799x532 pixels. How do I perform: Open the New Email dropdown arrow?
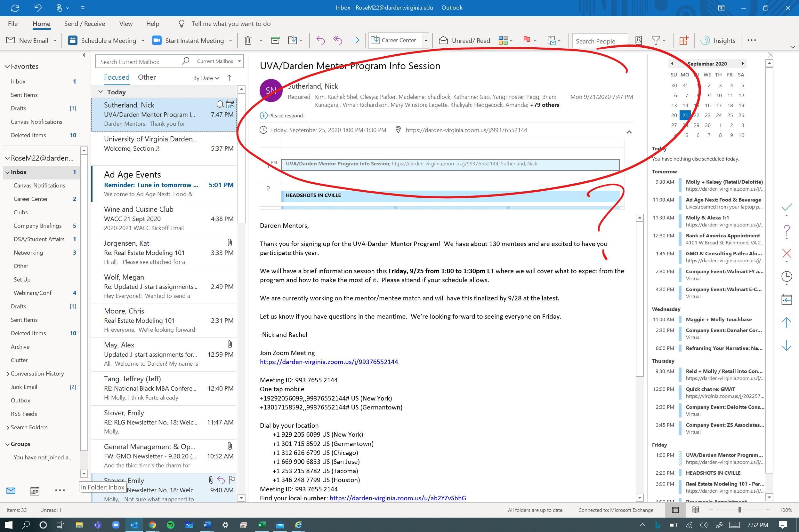pyautogui.click(x=55, y=41)
